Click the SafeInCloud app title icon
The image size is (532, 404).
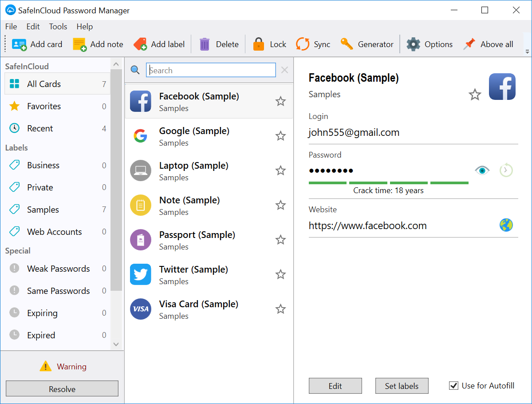[x=10, y=10]
